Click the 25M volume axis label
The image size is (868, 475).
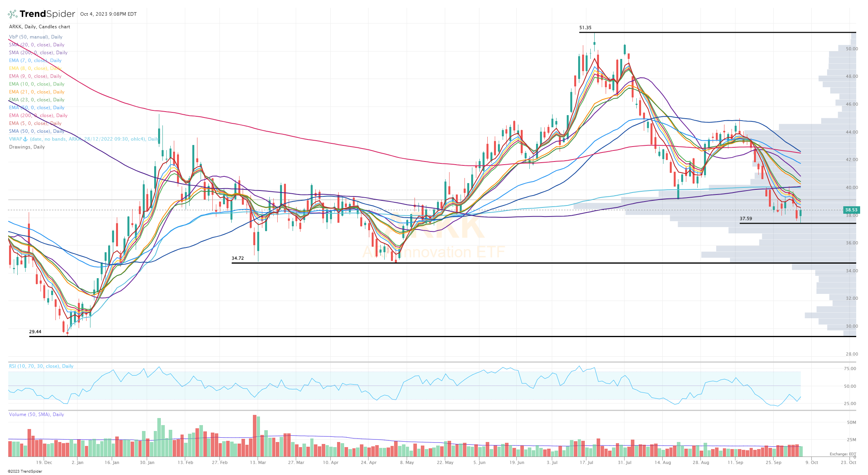pyautogui.click(x=851, y=440)
